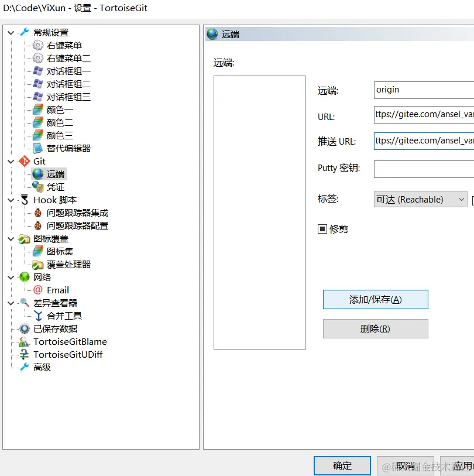Viewport: 474px width, 476px height.
Task: Open the 标签 Reachable dropdown
Action: pos(420,199)
